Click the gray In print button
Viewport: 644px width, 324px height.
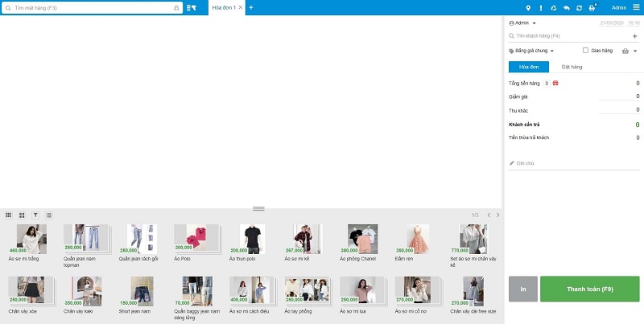tap(522, 289)
